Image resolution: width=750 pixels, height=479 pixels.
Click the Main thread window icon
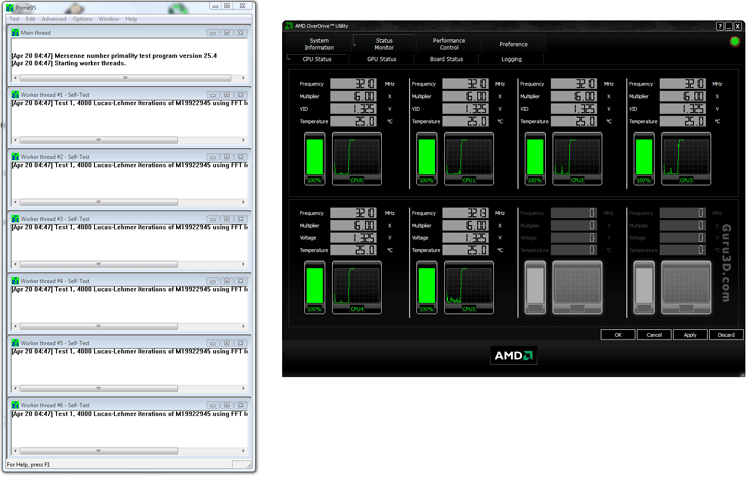[x=15, y=33]
